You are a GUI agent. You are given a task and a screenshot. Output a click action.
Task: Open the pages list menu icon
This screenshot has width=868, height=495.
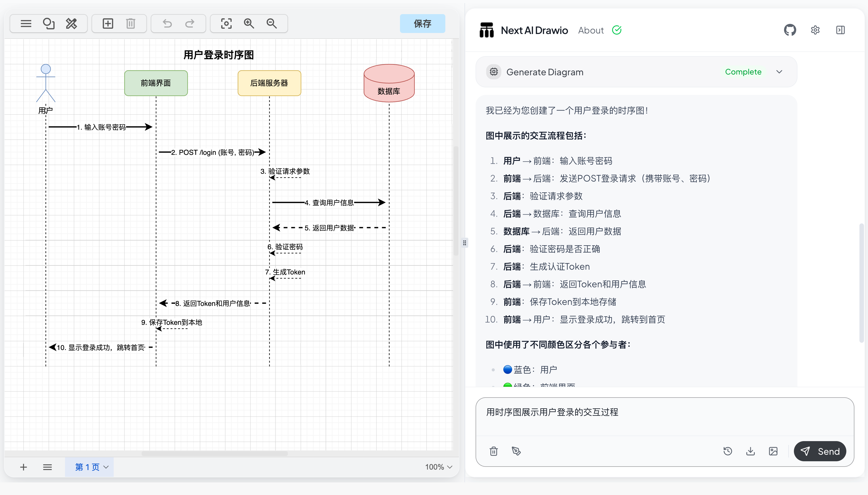click(48, 467)
